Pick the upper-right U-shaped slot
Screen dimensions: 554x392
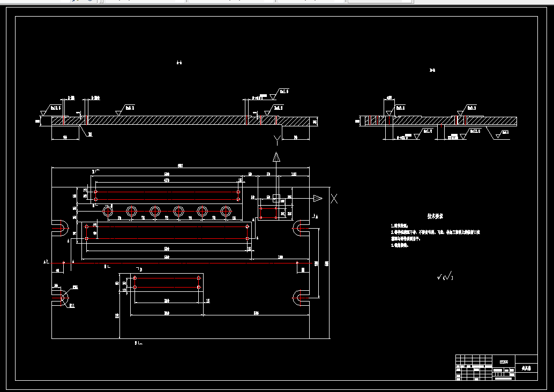coord(301,228)
